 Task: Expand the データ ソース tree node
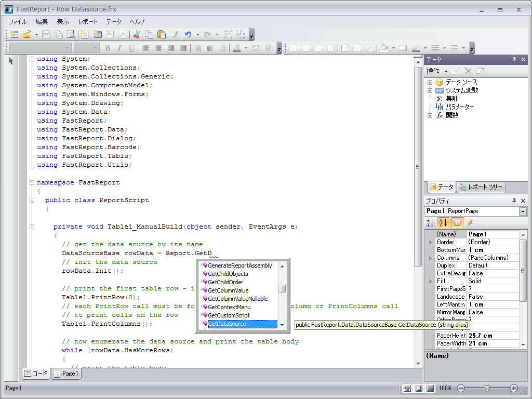tap(430, 82)
